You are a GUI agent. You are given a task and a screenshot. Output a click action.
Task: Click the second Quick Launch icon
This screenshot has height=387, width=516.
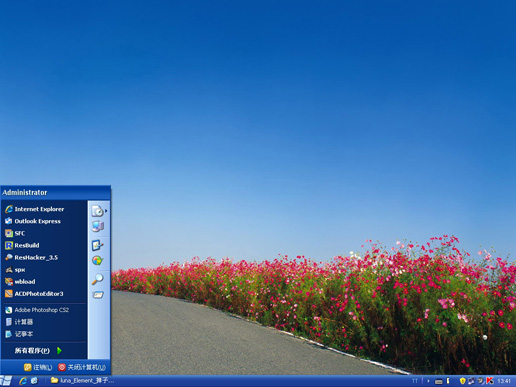[x=34, y=381]
